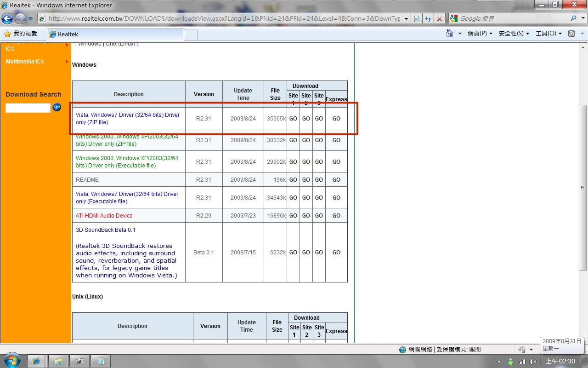
Task: Click the scrollbar up arrow
Action: point(583,47)
